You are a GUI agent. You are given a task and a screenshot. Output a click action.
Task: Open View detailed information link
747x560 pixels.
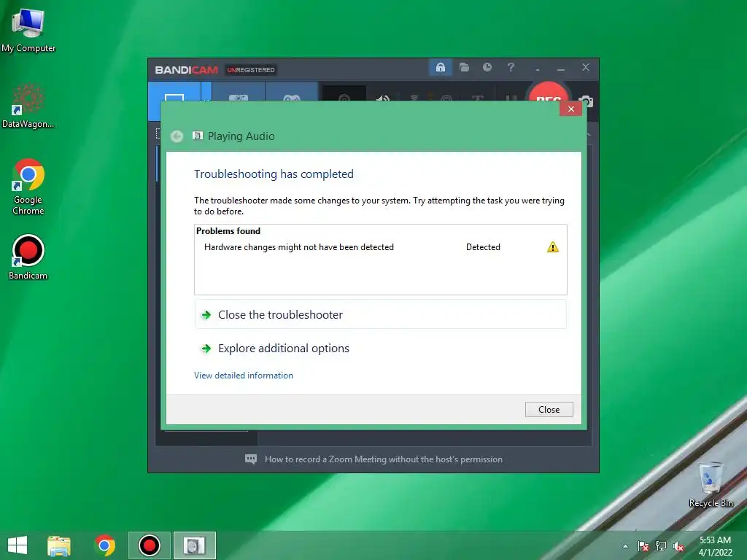pos(244,376)
